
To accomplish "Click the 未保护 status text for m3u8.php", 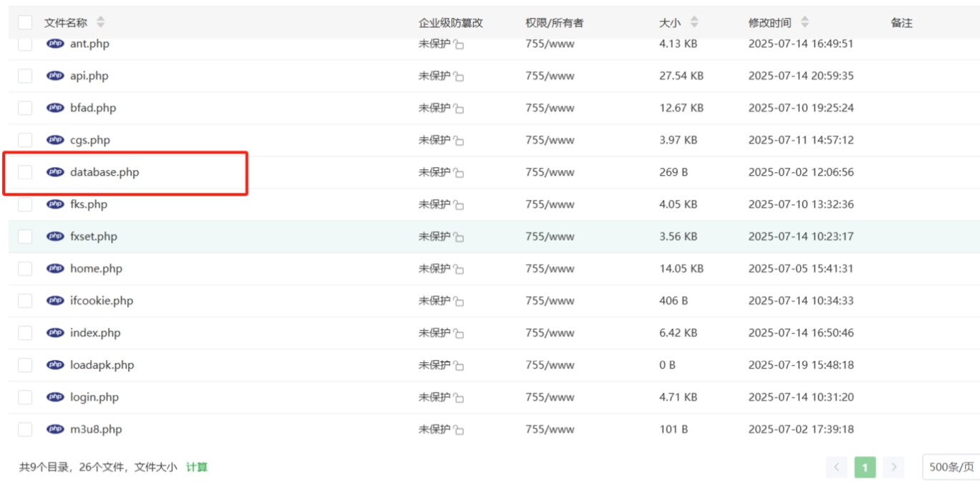I will (x=434, y=429).
